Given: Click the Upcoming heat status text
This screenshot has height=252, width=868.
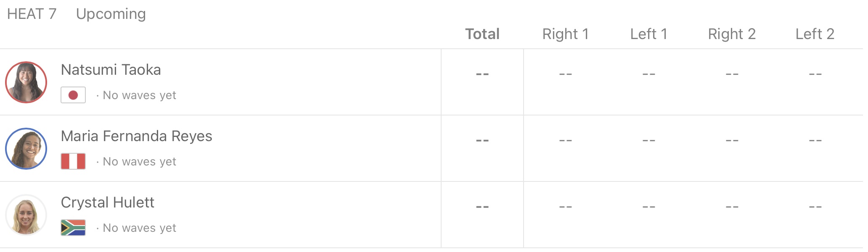Looking at the screenshot, I should point(111,14).
